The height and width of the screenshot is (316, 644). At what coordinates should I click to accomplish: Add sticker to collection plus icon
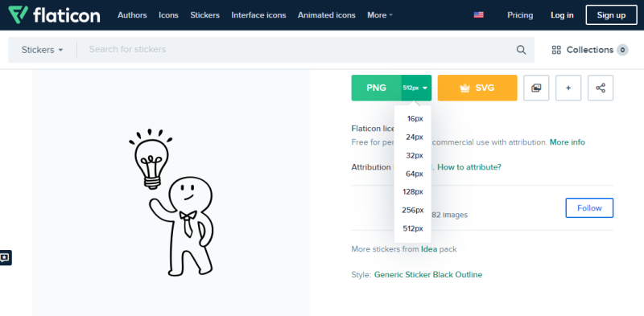point(568,88)
